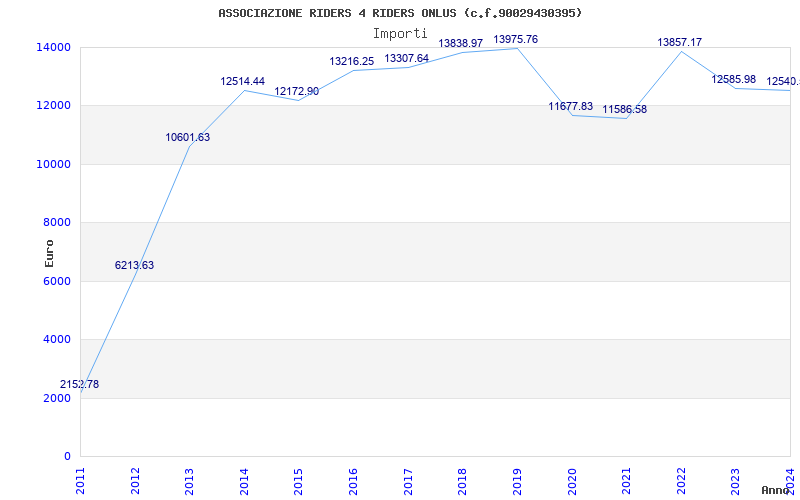Select the 6213.63 data label
Image resolution: width=800 pixels, height=500 pixels.
coord(134,265)
